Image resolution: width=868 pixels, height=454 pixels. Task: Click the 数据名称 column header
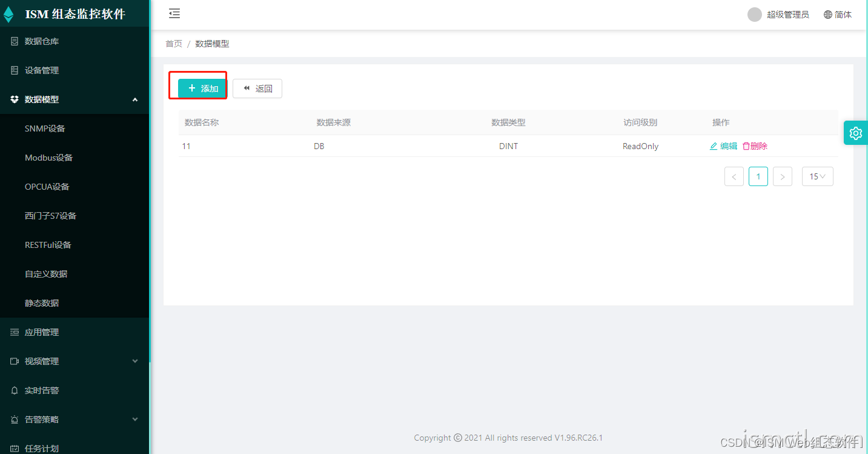[202, 122]
